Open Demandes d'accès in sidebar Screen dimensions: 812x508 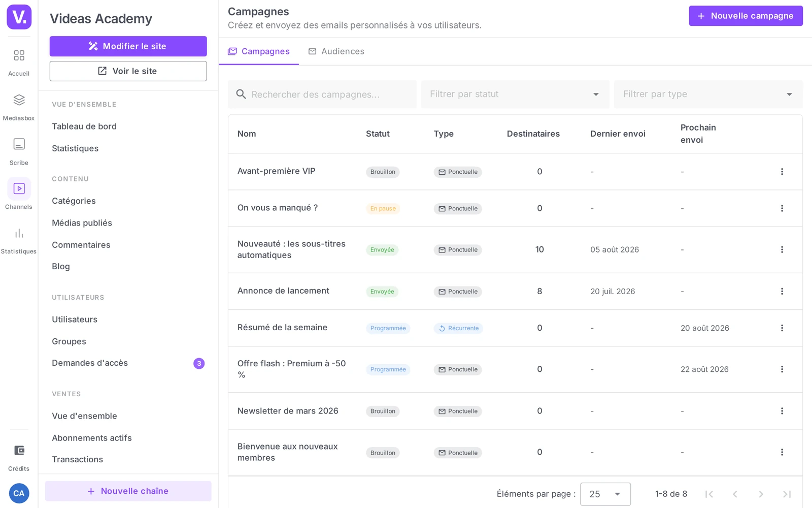click(90, 363)
